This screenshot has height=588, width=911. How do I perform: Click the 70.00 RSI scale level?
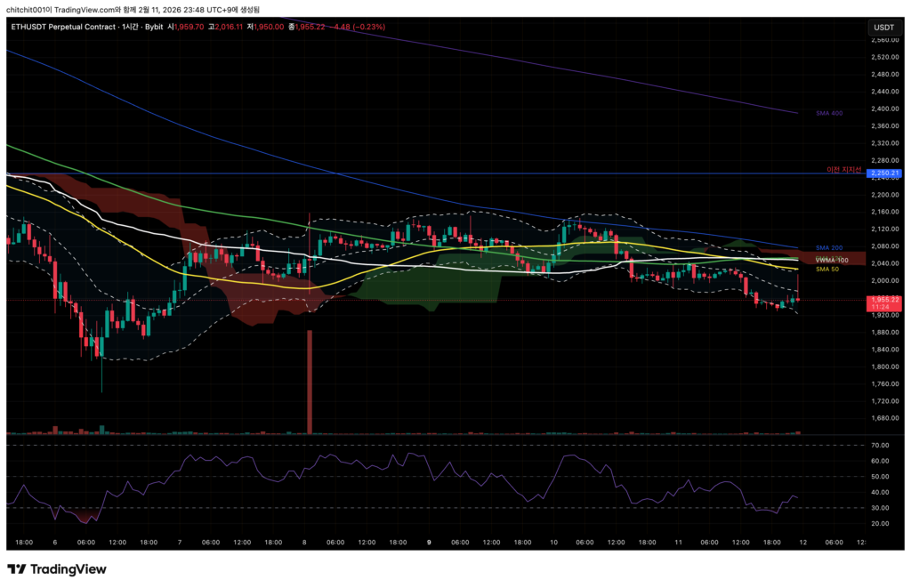point(881,445)
